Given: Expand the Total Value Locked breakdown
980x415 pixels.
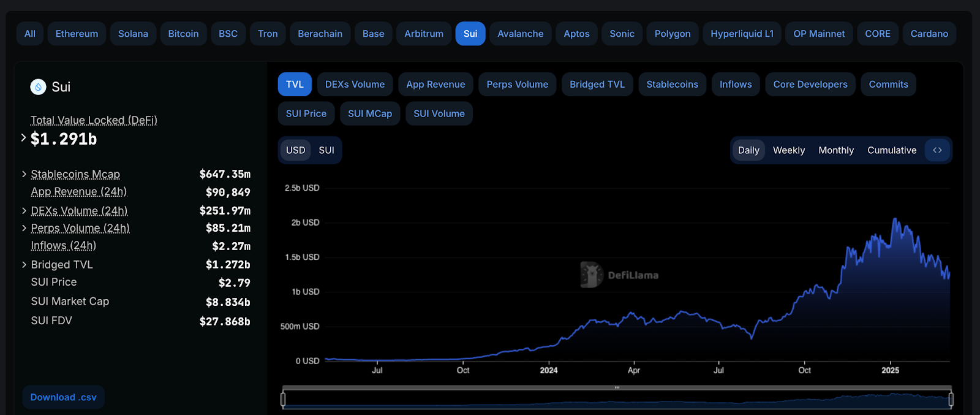Looking at the screenshot, I should click(x=23, y=138).
